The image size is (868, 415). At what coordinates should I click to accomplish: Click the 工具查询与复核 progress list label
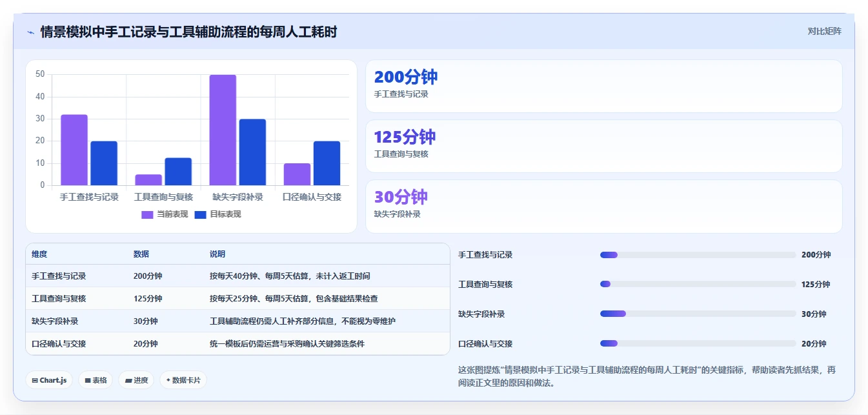pos(485,284)
